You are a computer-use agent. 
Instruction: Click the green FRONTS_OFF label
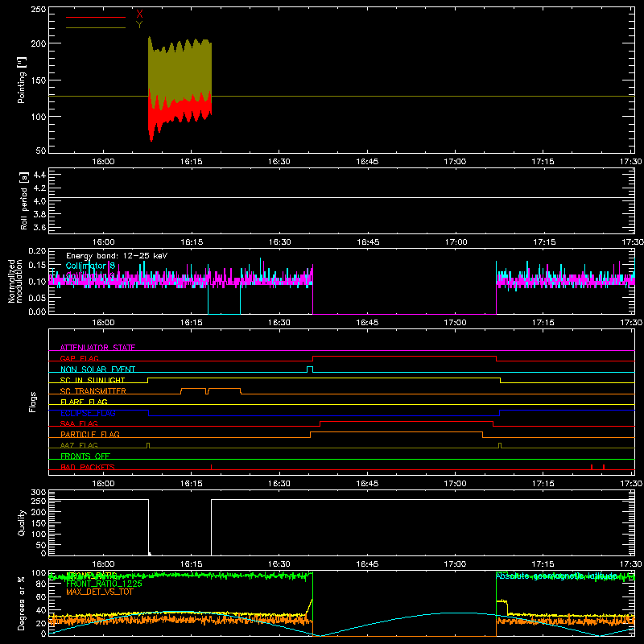[x=85, y=456]
